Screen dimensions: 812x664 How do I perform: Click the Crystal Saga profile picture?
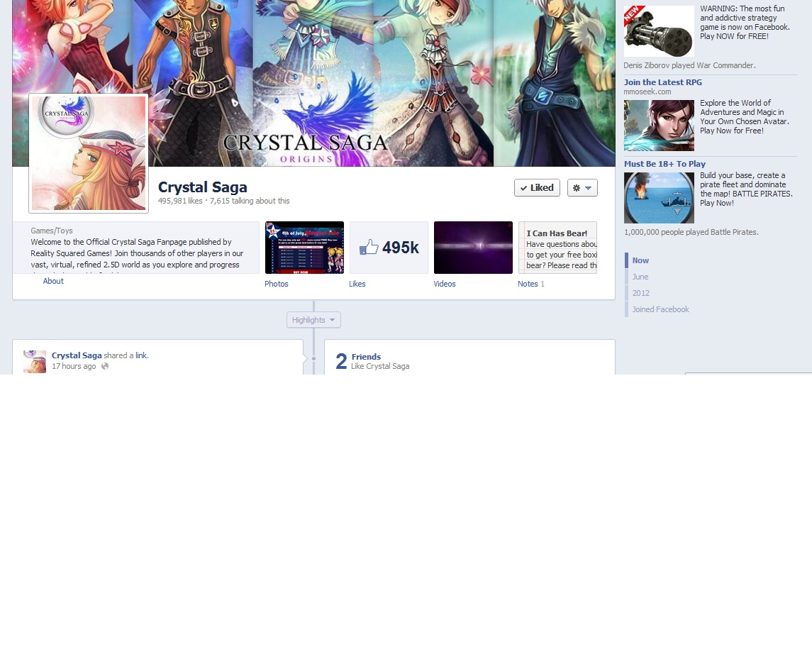point(89,153)
